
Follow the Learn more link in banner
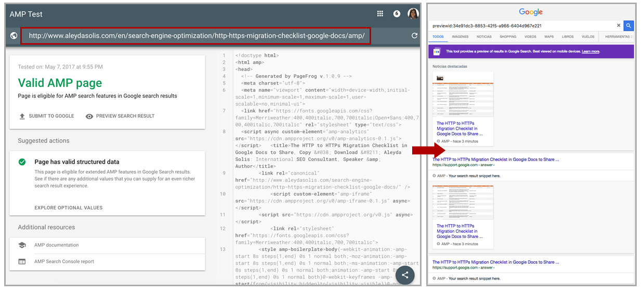pos(590,51)
